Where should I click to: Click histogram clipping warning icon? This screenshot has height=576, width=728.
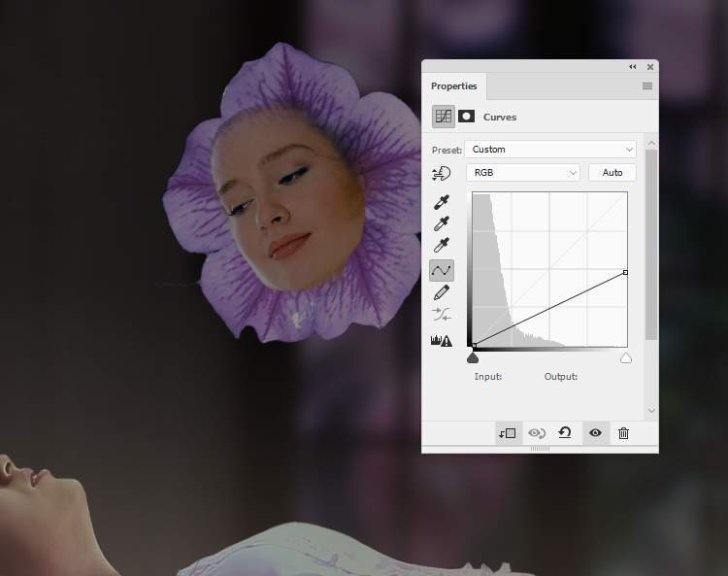[441, 341]
